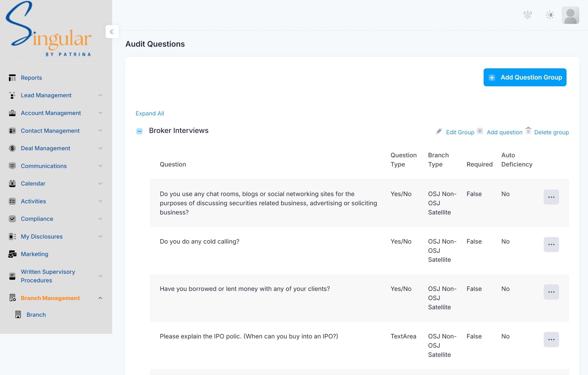
Task: Expand the Calendar chevron
Action: pyautogui.click(x=100, y=184)
